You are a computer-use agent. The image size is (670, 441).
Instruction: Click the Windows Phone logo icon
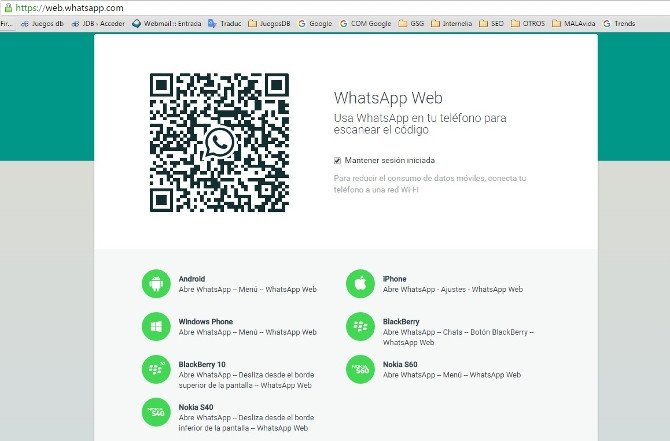click(x=156, y=326)
